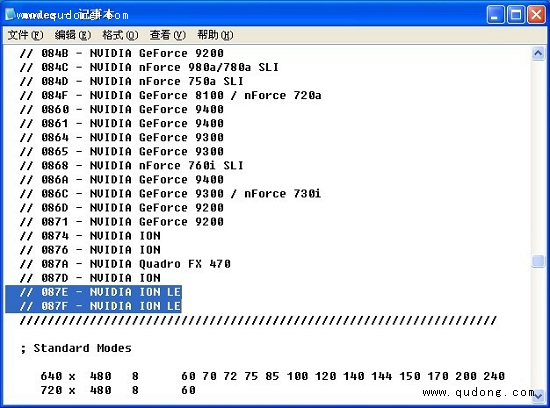550x408 pixels.
Task: Click the '640 x 480 8' mode line
Action: point(273,376)
